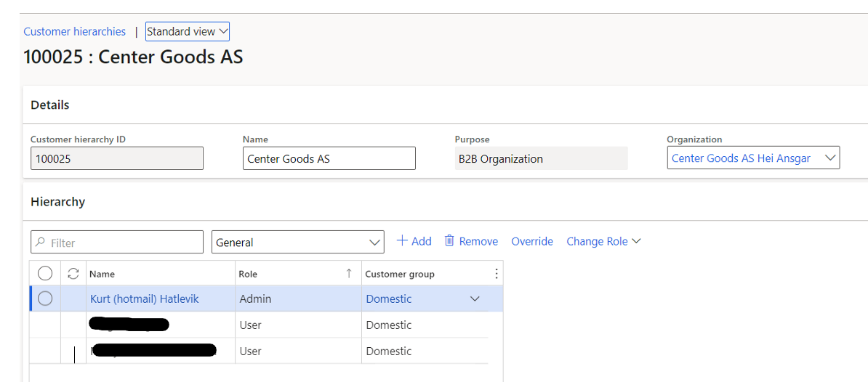Click the sort arrow in Role column
868x382 pixels.
point(349,274)
